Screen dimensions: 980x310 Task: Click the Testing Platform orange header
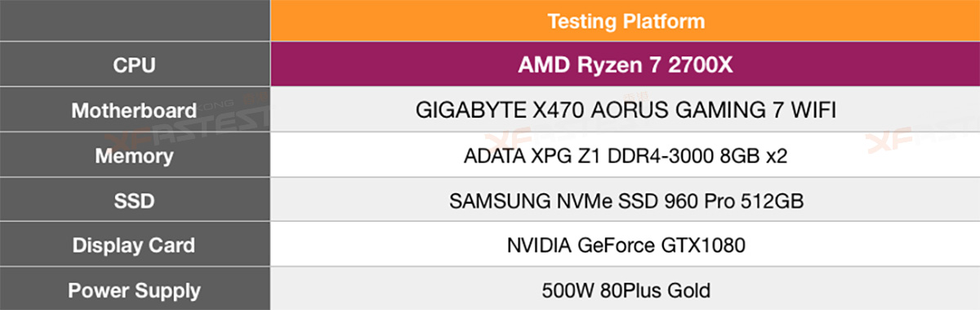click(x=625, y=20)
